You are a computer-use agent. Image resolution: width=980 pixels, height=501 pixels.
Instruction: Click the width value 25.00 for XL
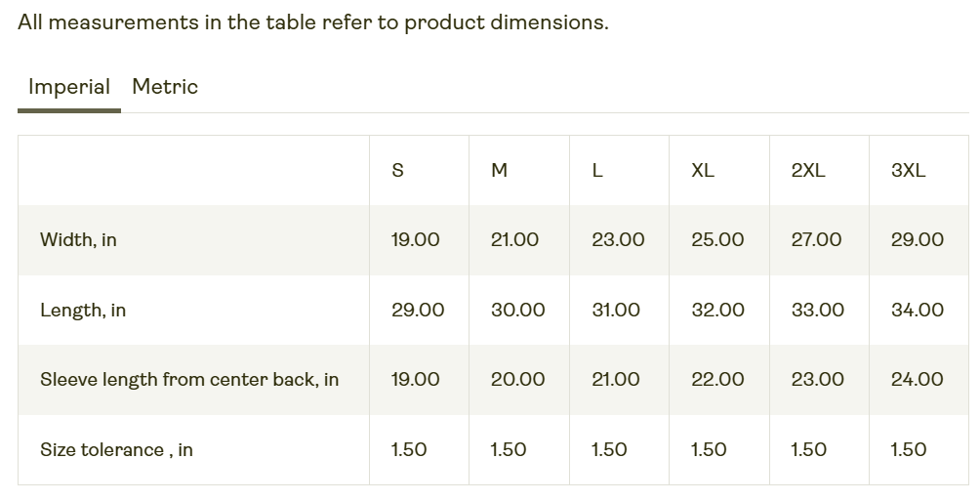pyautogui.click(x=717, y=240)
